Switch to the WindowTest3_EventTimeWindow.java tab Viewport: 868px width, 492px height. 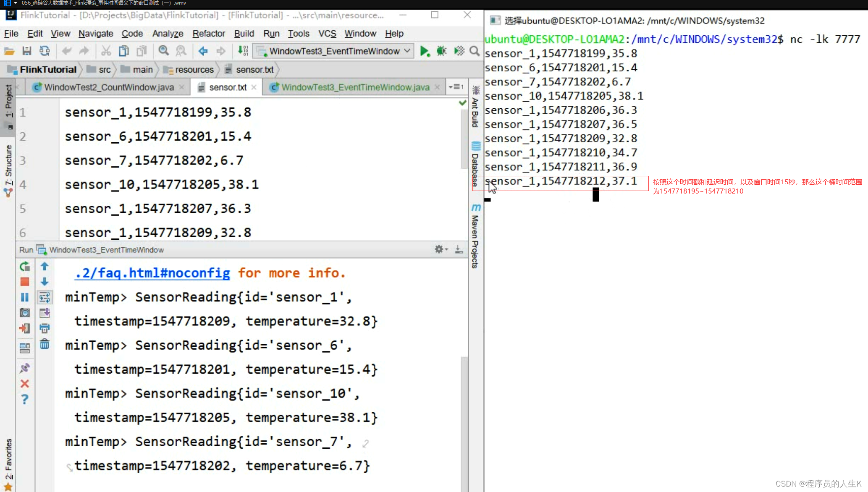tap(355, 87)
